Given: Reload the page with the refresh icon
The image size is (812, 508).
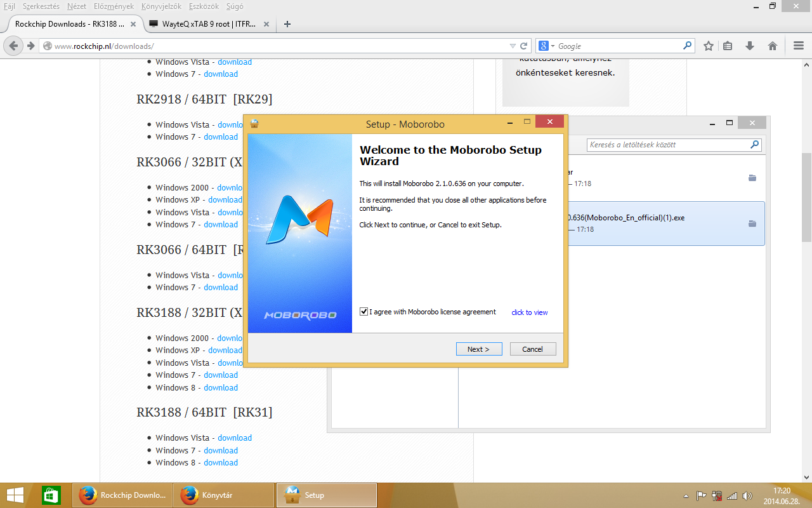Looking at the screenshot, I should pos(524,46).
